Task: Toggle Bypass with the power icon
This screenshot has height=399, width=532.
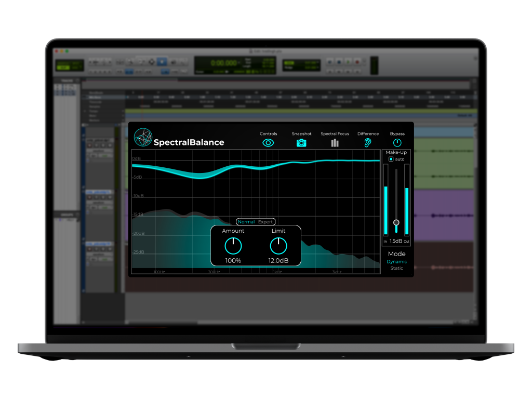Action: [397, 142]
